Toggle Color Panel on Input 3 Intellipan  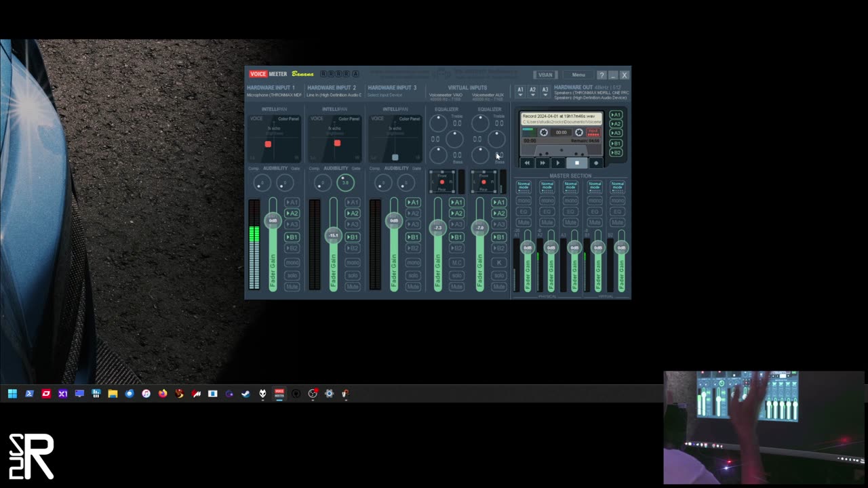click(x=410, y=119)
